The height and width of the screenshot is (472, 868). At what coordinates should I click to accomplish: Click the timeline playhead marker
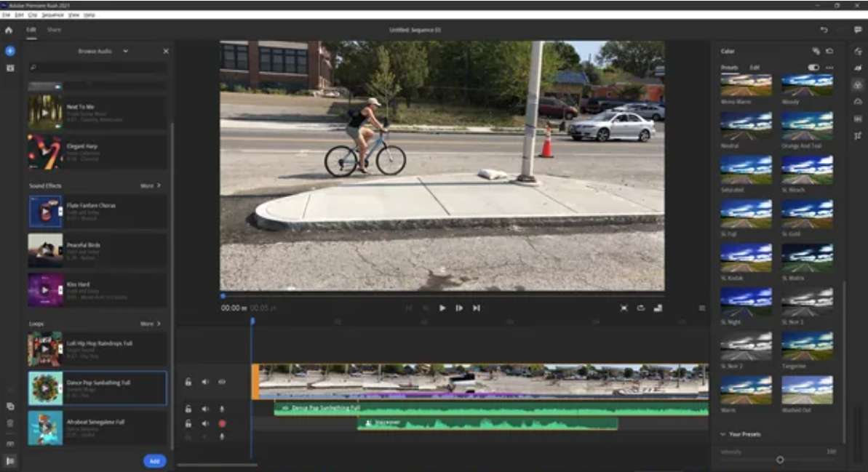(252, 321)
